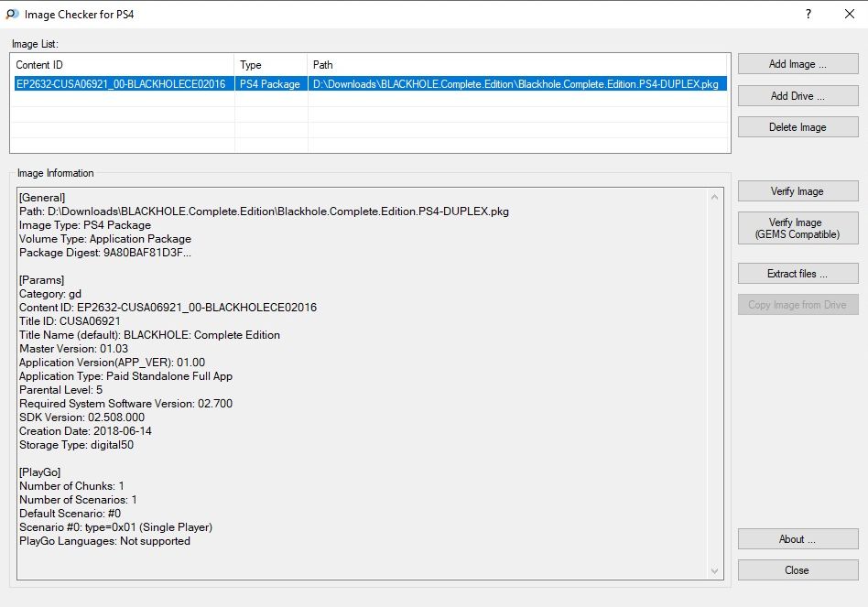Screen dimensions: 868x607
Task: Click the [General] section heading
Action: (x=42, y=198)
